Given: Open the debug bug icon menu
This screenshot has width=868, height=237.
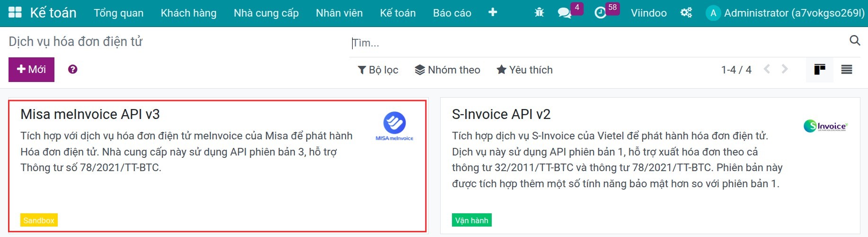Looking at the screenshot, I should click(x=539, y=13).
